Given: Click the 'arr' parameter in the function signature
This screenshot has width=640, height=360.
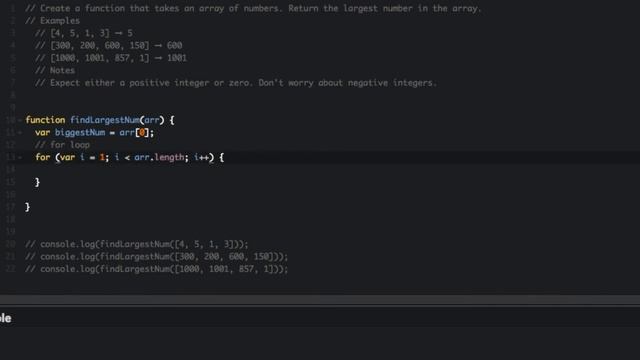Looking at the screenshot, I should coord(152,120).
